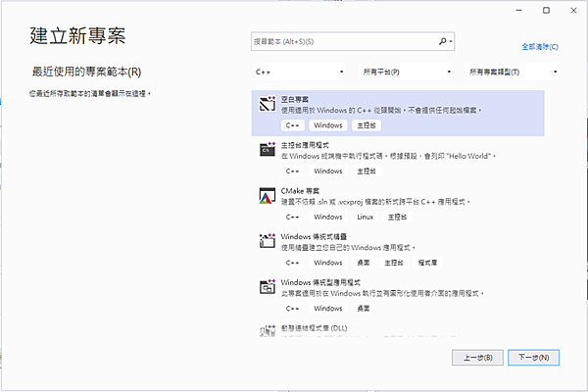Image resolution: width=588 pixels, height=392 pixels.
Task: Click the Linux tag under CMake 專案
Action: (364, 217)
